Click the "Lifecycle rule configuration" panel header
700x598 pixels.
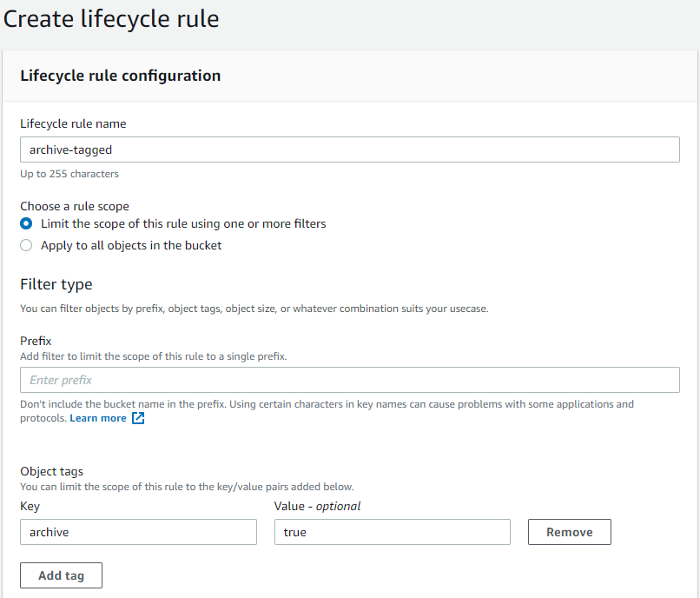[120, 76]
